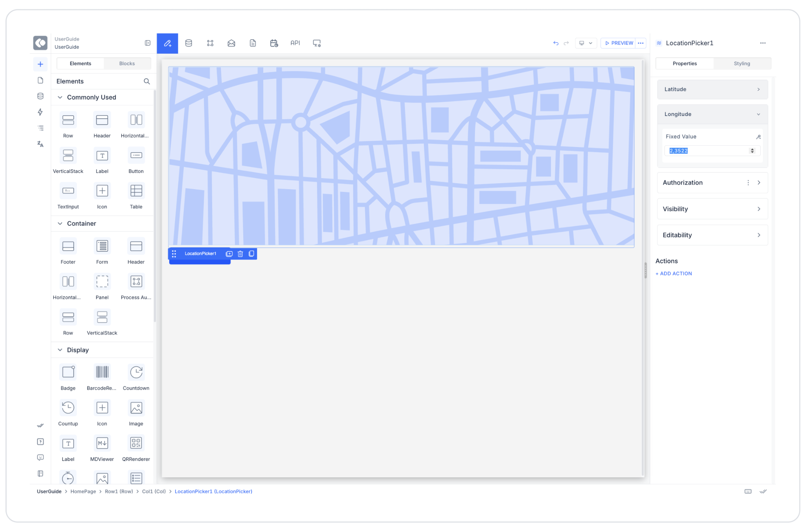Open the translation sidebar icon

tap(40, 144)
